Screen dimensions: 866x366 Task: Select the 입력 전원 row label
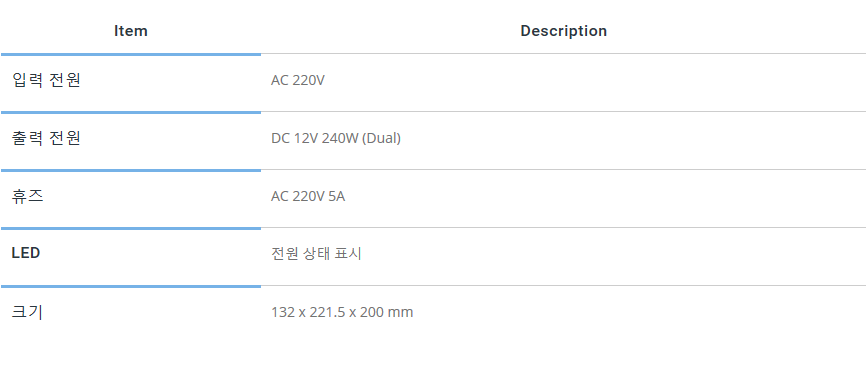click(x=46, y=81)
